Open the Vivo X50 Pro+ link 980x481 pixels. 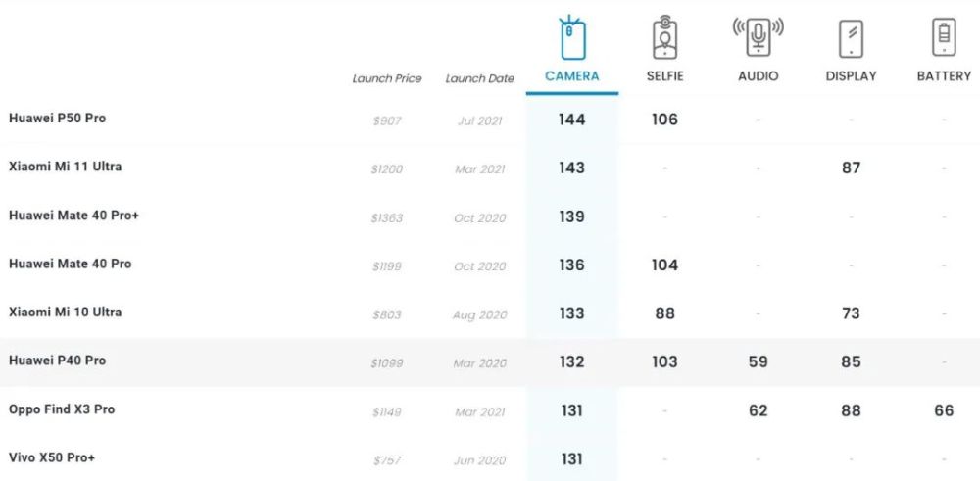52,457
